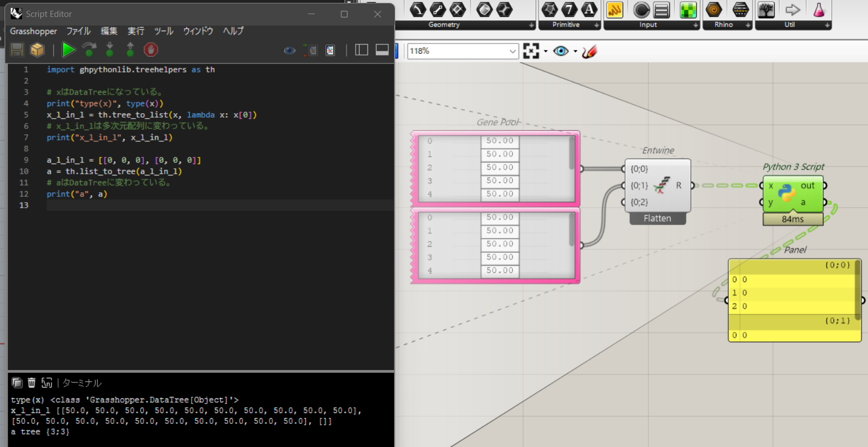Toggle the eye icon in Script Editor toolbar
Screen dimensions: 868x447
point(289,50)
